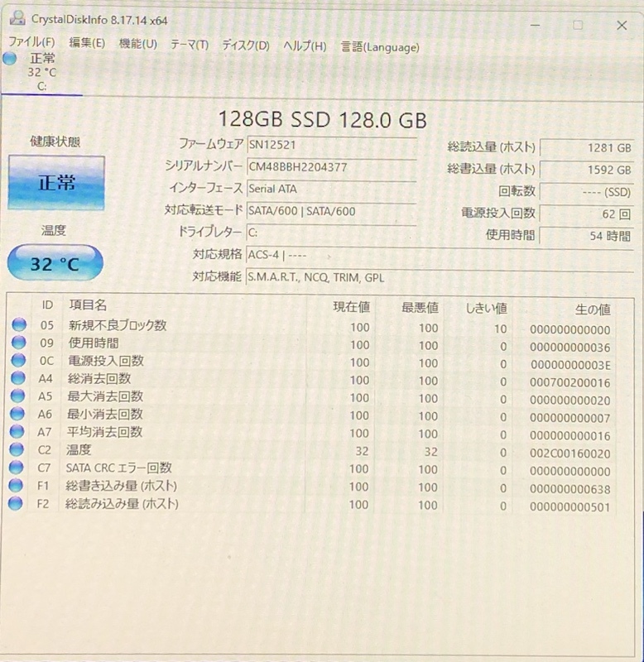Click status orb for attribute C2 温度
Image resolution: width=644 pixels, height=662 pixels.
pos(17,449)
